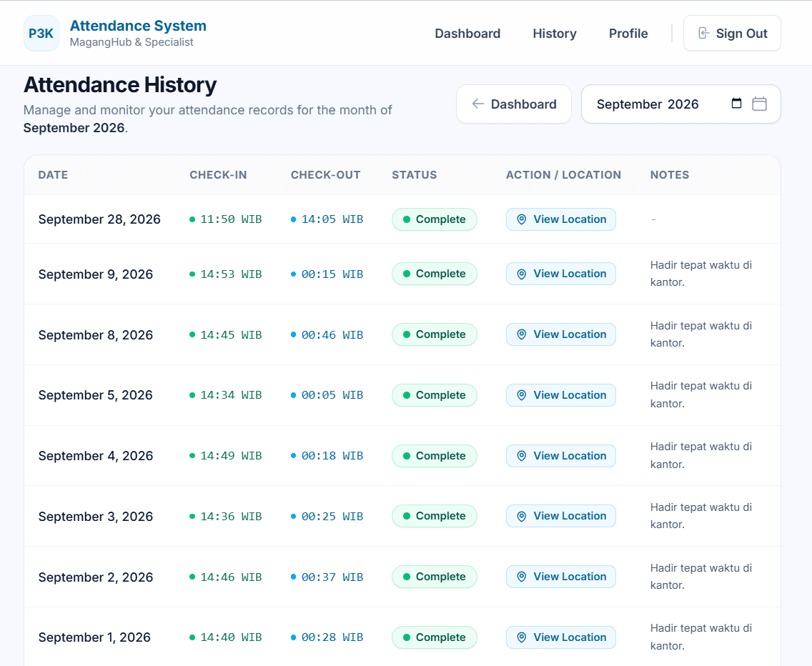812x666 pixels.
Task: Click the CHECK-IN column header
Action: 218,175
